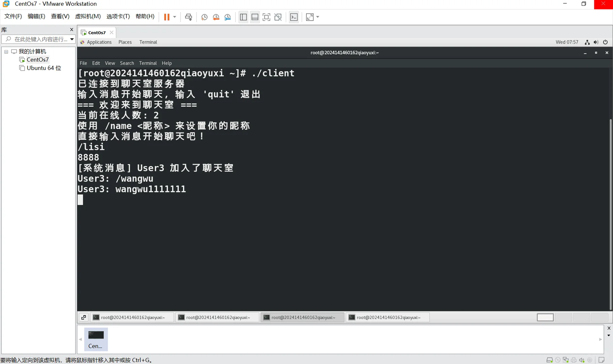The image size is (613, 364).
Task: Click the network adapter status icon
Action: tap(566, 360)
